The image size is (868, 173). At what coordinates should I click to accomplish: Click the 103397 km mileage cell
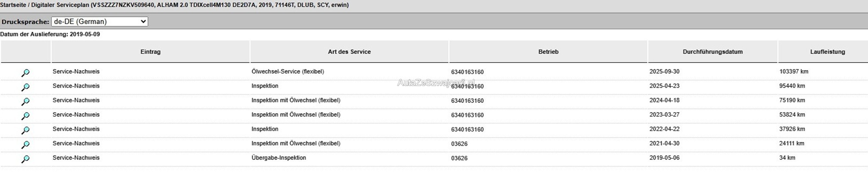pos(794,71)
